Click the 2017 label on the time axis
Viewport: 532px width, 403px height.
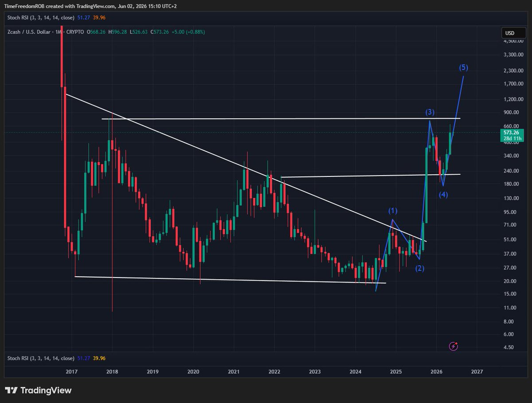point(71,372)
